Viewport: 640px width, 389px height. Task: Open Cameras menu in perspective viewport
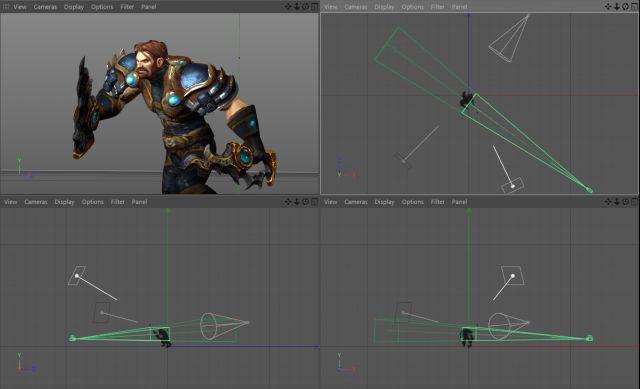[x=45, y=7]
